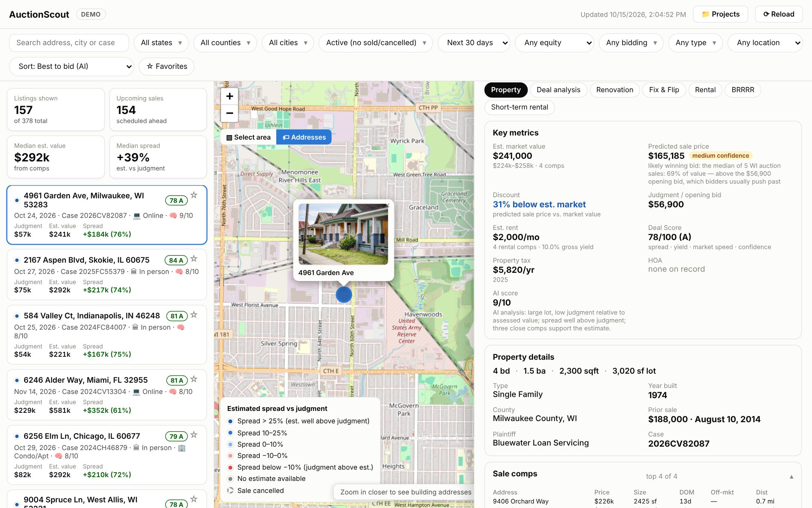Toggle the Favorites filter
Image resolution: width=812 pixels, height=508 pixels.
click(167, 67)
